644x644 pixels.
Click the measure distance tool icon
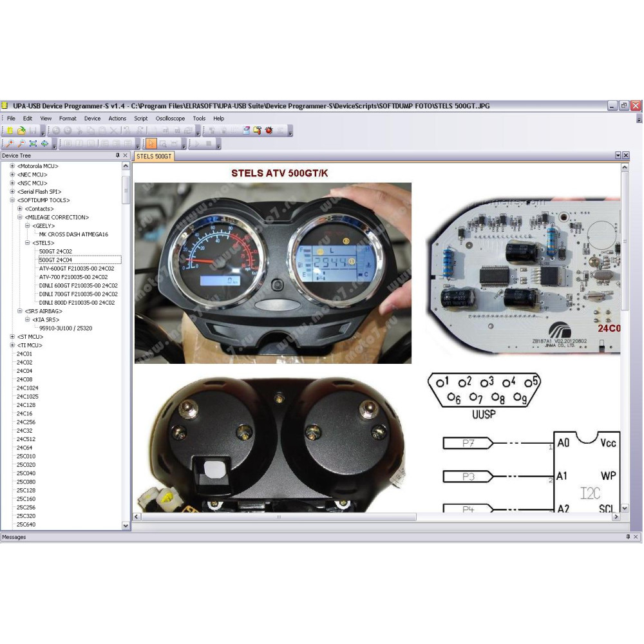(x=174, y=144)
